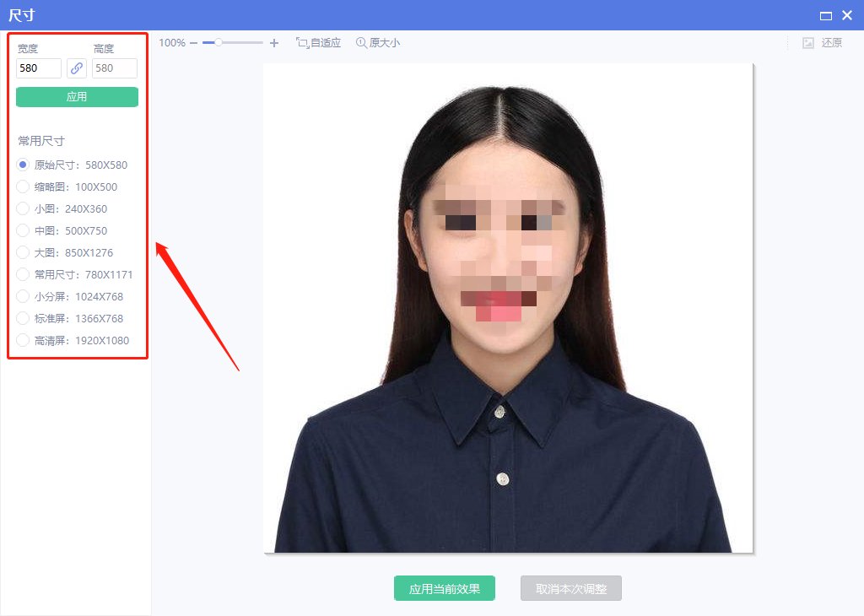This screenshot has height=616, width=864.
Task: Select the 高清屏 1920X1080 size option
Action: pyautogui.click(x=23, y=340)
